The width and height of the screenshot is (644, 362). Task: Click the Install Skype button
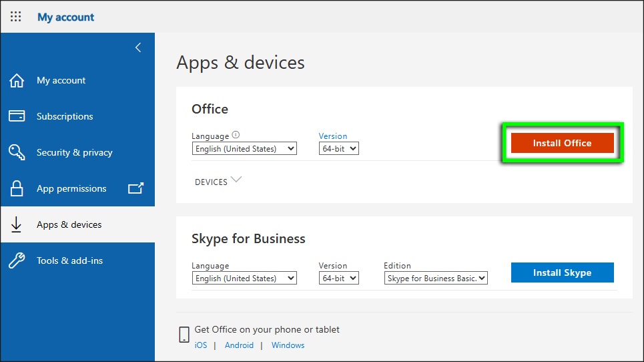(562, 273)
